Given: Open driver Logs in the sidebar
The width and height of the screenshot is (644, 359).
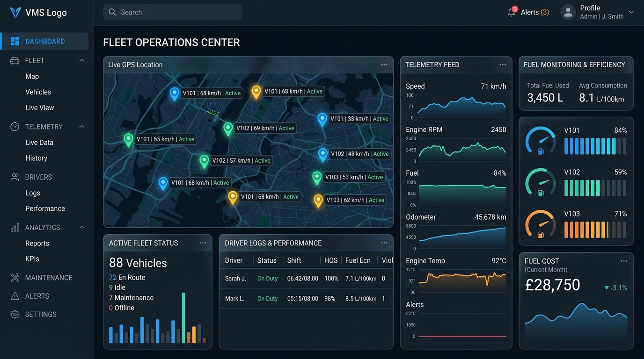Looking at the screenshot, I should 33,193.
